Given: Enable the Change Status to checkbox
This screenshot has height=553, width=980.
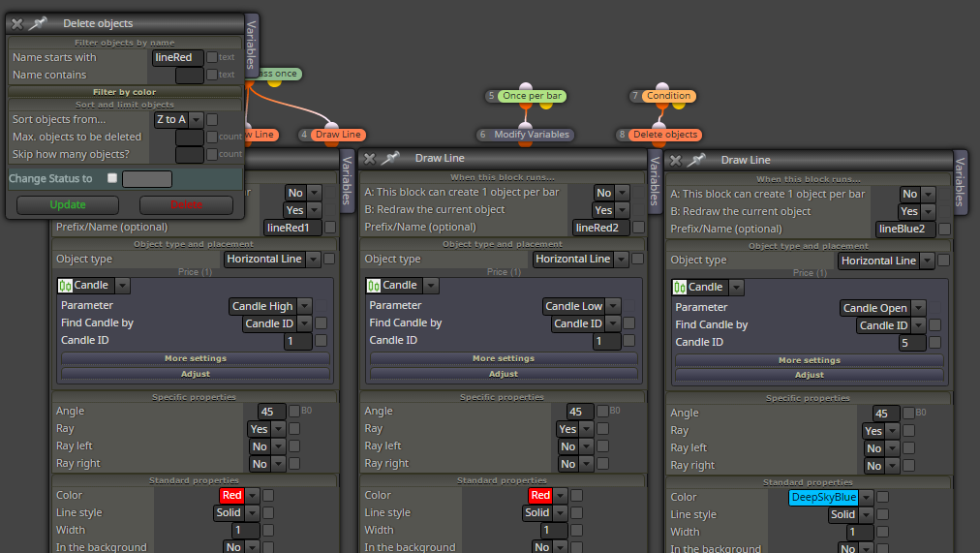Looking at the screenshot, I should 112,178.
